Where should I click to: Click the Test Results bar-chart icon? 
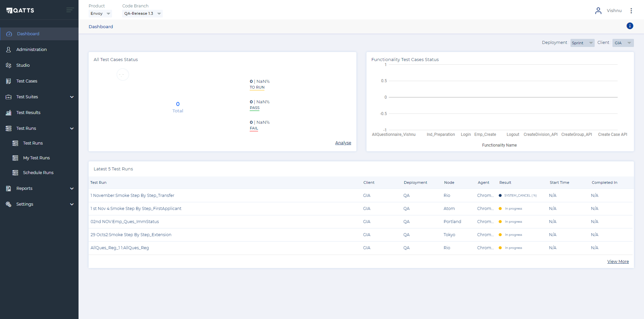click(x=8, y=113)
